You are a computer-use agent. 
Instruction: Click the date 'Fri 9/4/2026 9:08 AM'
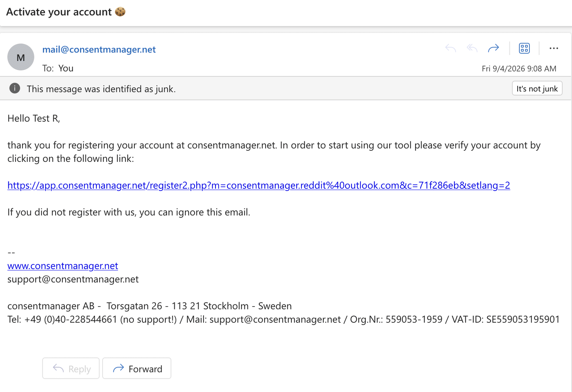click(519, 69)
